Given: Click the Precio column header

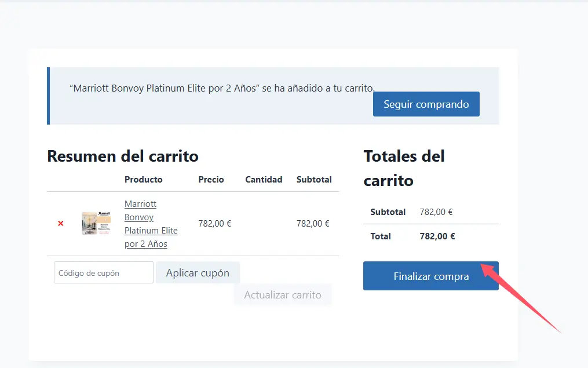Looking at the screenshot, I should [x=211, y=180].
